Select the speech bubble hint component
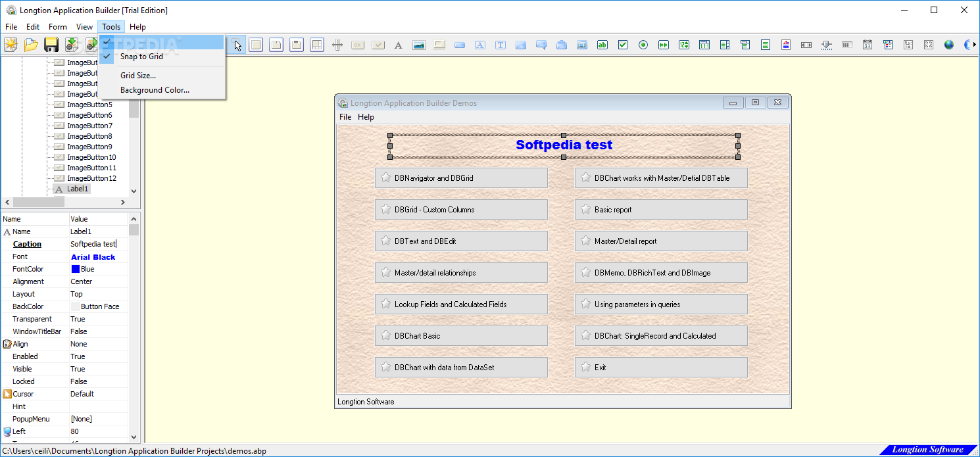Screen dimensions: 980x457 point(541,45)
